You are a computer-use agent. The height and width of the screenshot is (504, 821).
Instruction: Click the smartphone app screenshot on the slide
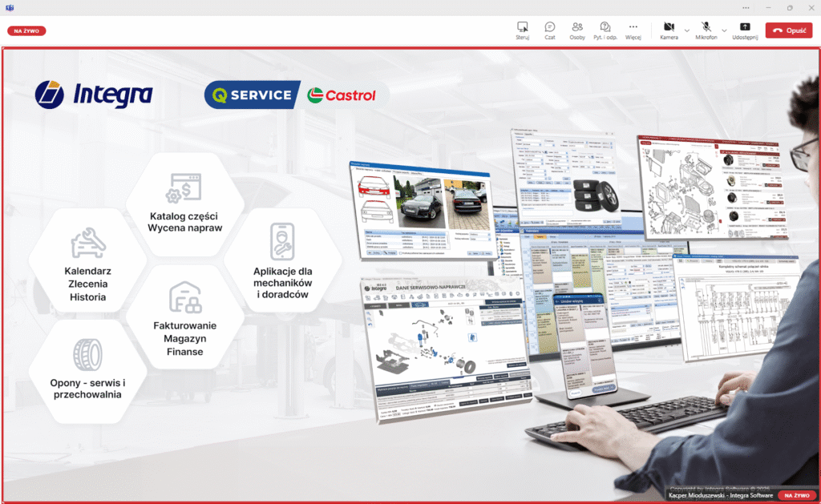(x=585, y=348)
